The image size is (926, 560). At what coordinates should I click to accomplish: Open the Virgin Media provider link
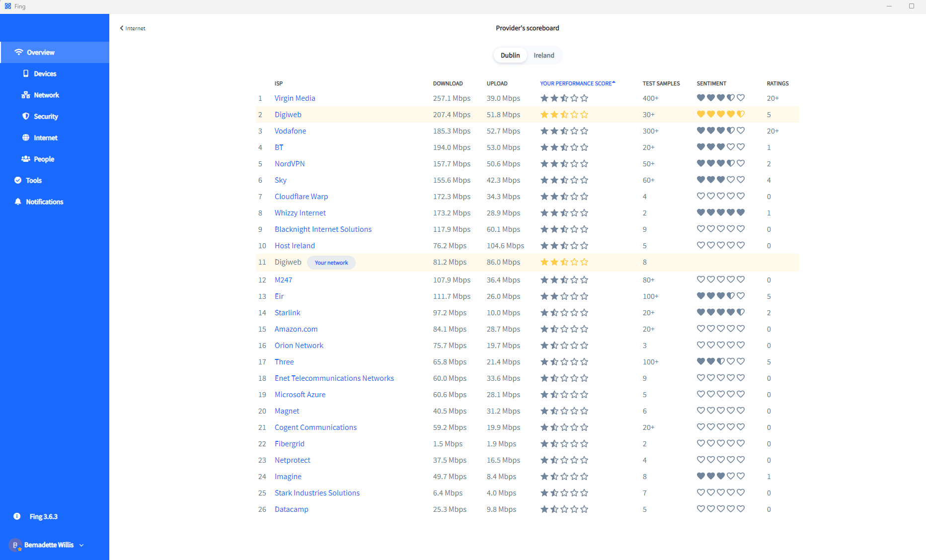click(x=295, y=98)
